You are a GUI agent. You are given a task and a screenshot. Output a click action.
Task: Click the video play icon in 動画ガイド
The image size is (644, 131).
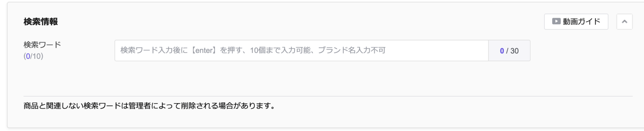point(556,21)
